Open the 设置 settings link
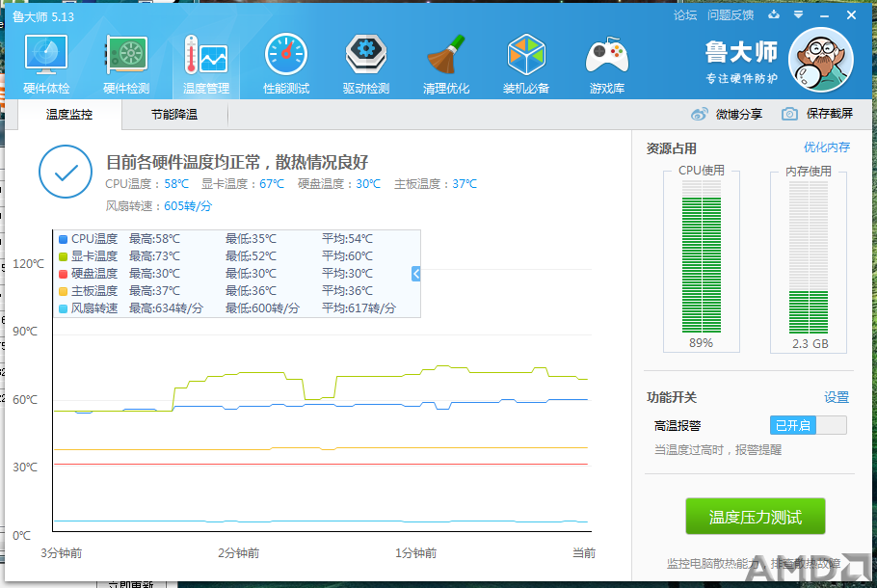The height and width of the screenshot is (588, 877). [837, 398]
